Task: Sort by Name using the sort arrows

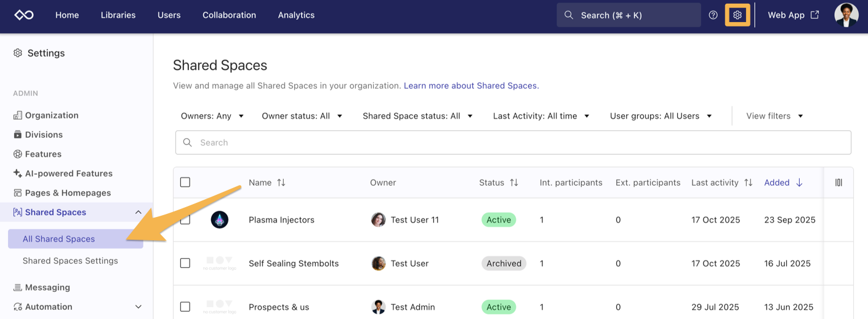Action: pos(281,183)
